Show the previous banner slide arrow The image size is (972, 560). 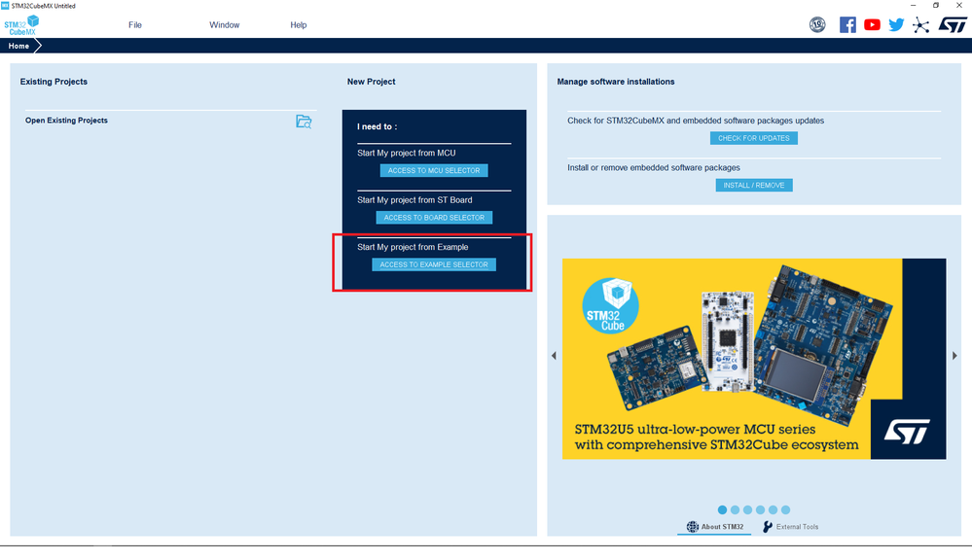click(x=554, y=356)
